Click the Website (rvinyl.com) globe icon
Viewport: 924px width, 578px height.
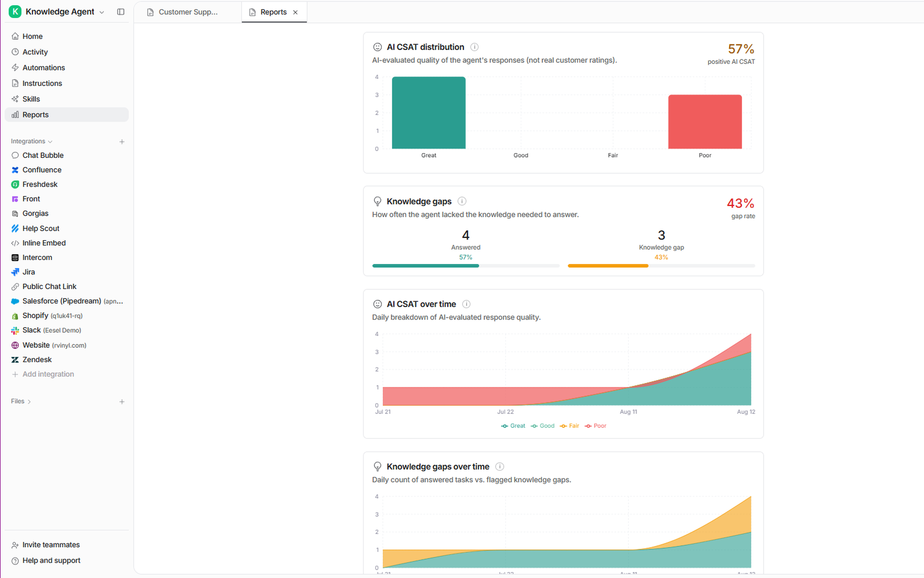tap(15, 345)
